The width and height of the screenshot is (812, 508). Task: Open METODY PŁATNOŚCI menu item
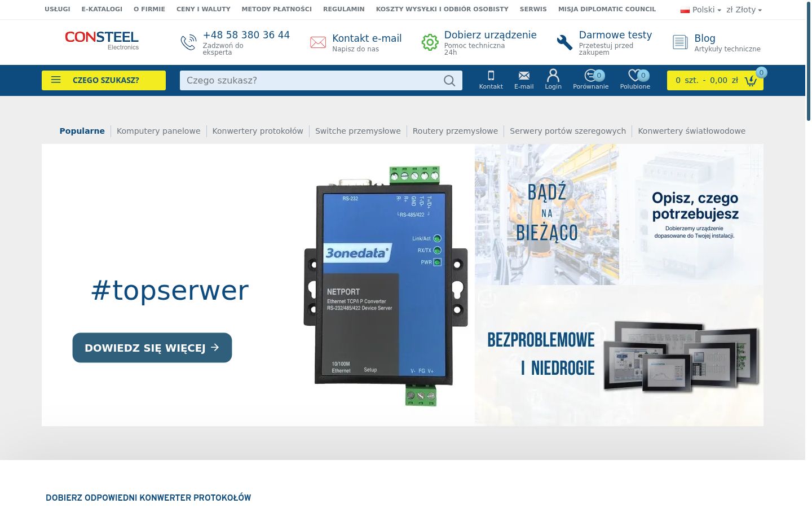point(277,9)
